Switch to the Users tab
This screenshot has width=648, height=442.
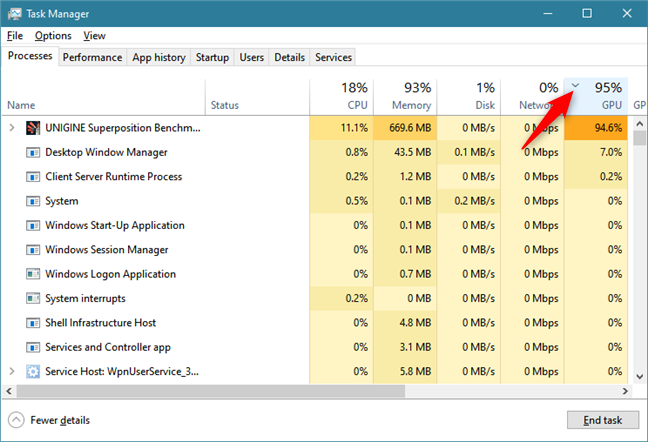click(252, 57)
